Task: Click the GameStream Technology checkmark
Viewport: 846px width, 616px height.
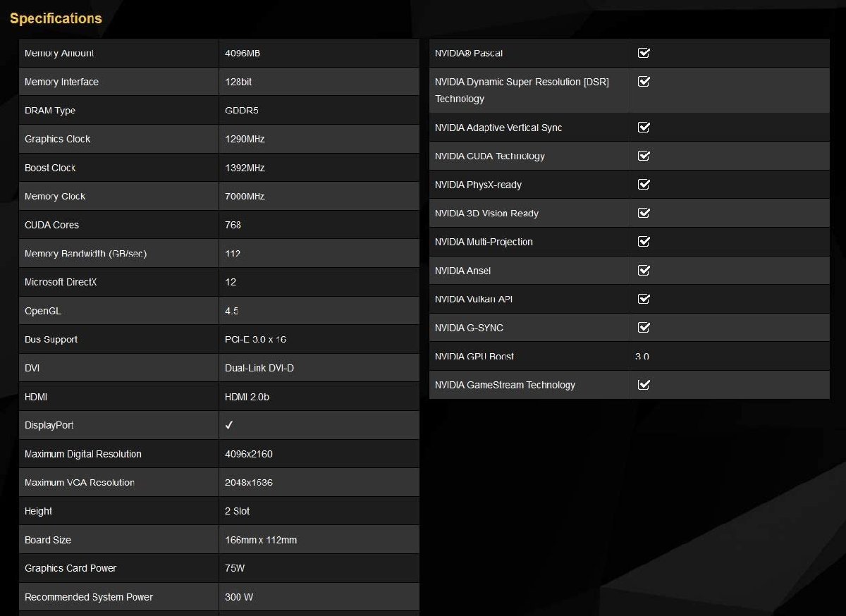Action: (x=643, y=385)
